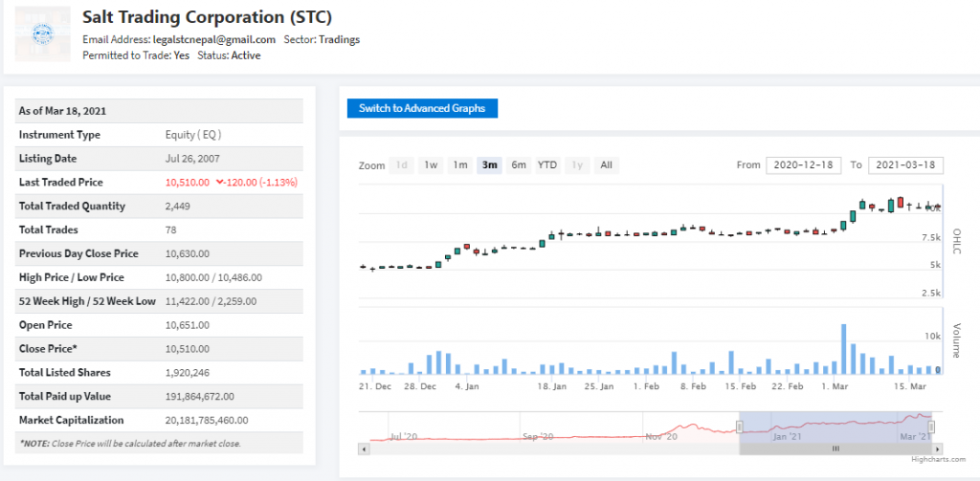This screenshot has height=481, width=980.
Task: Select the 1d zoom range
Action: [x=402, y=165]
